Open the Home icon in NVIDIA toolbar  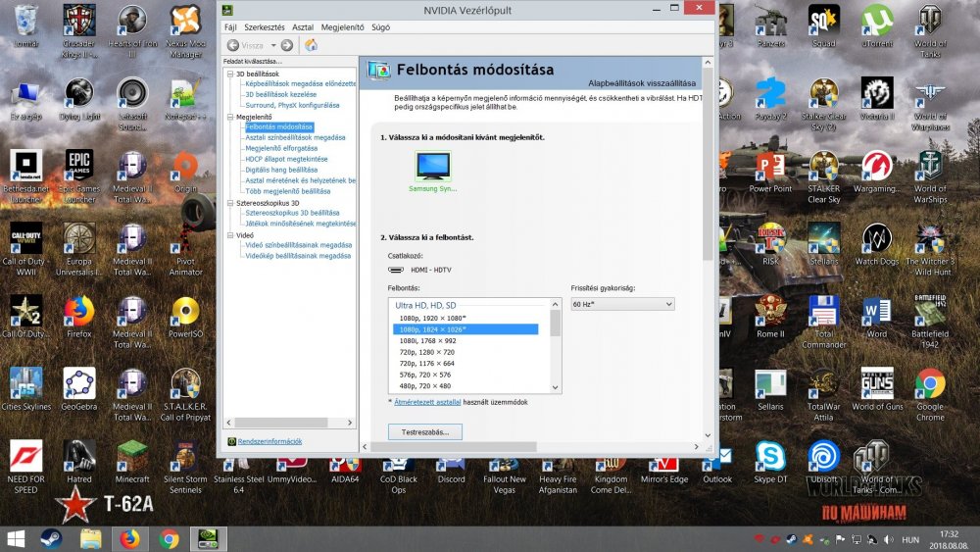pyautogui.click(x=311, y=45)
